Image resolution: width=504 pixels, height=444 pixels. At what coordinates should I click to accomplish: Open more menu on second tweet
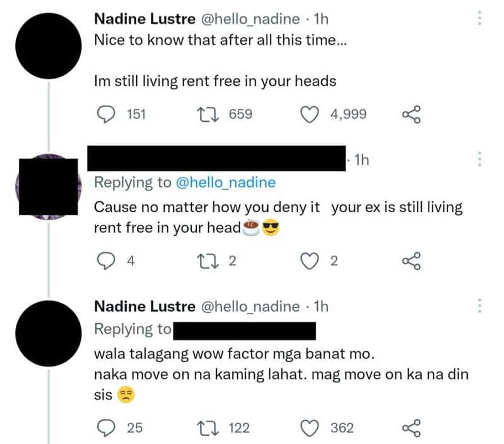click(x=479, y=159)
